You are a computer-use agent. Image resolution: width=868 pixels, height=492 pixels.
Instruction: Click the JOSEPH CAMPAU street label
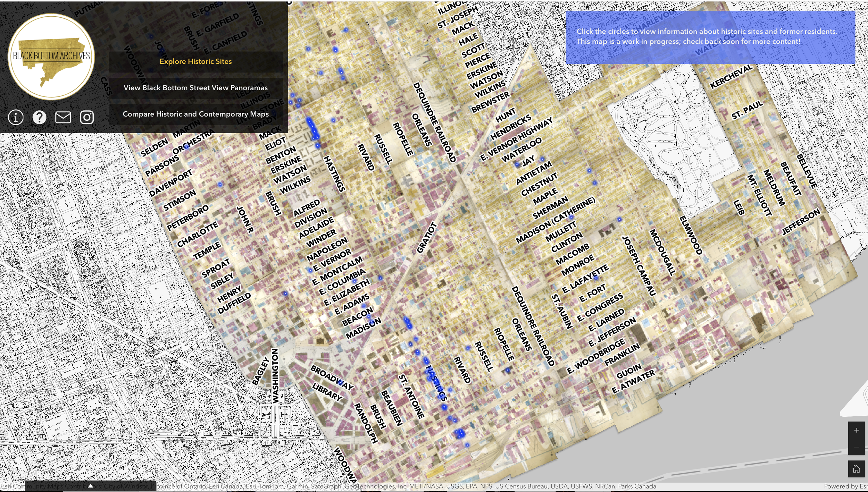(x=639, y=266)
